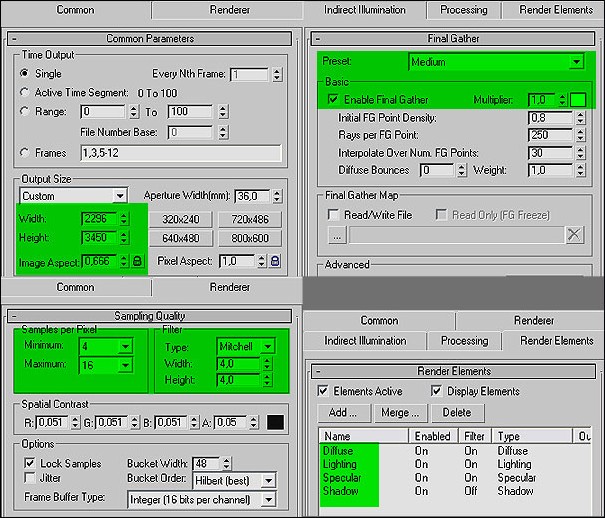Image resolution: width=605 pixels, height=518 pixels.
Task: Click the Bucket Width field
Action: [x=206, y=463]
